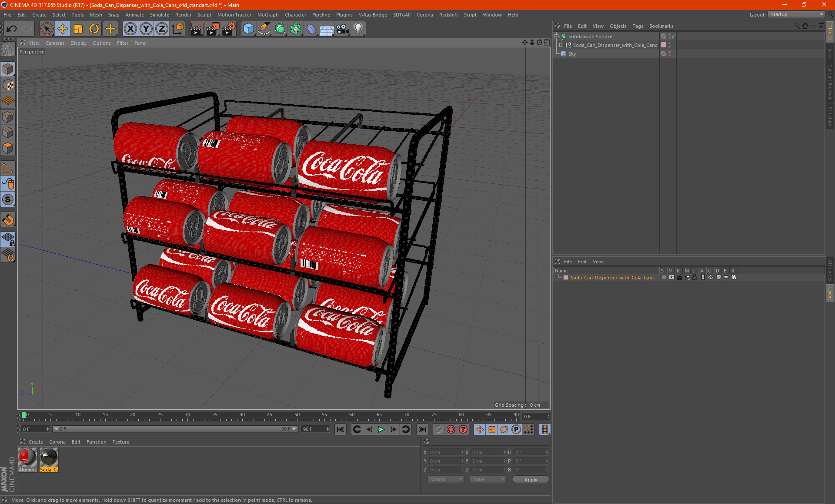Viewport: 835px width, 504px height.
Task: Click the Undo arrow icon
Action: point(12,29)
